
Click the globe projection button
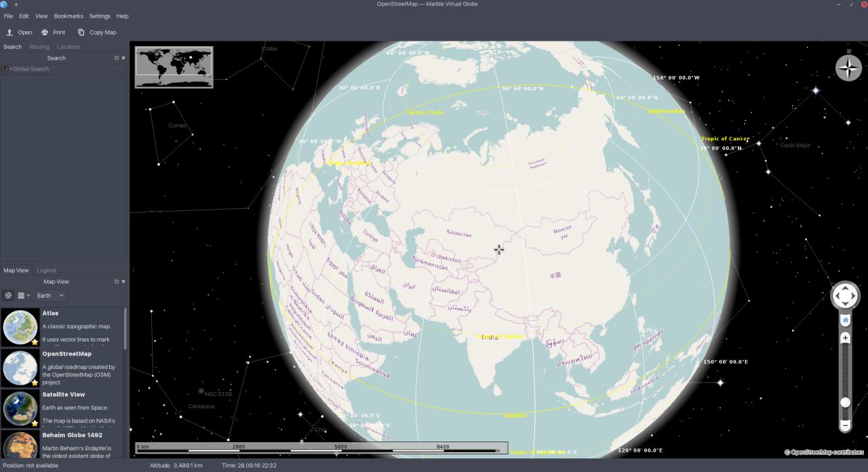8,296
